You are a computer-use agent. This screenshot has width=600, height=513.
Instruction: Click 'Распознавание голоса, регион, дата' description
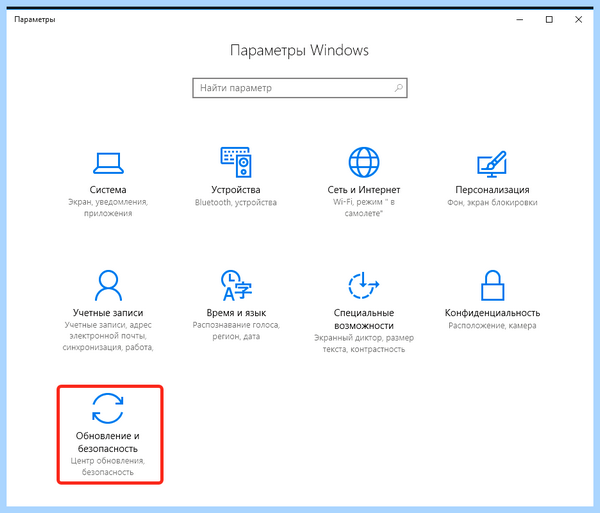click(236, 331)
